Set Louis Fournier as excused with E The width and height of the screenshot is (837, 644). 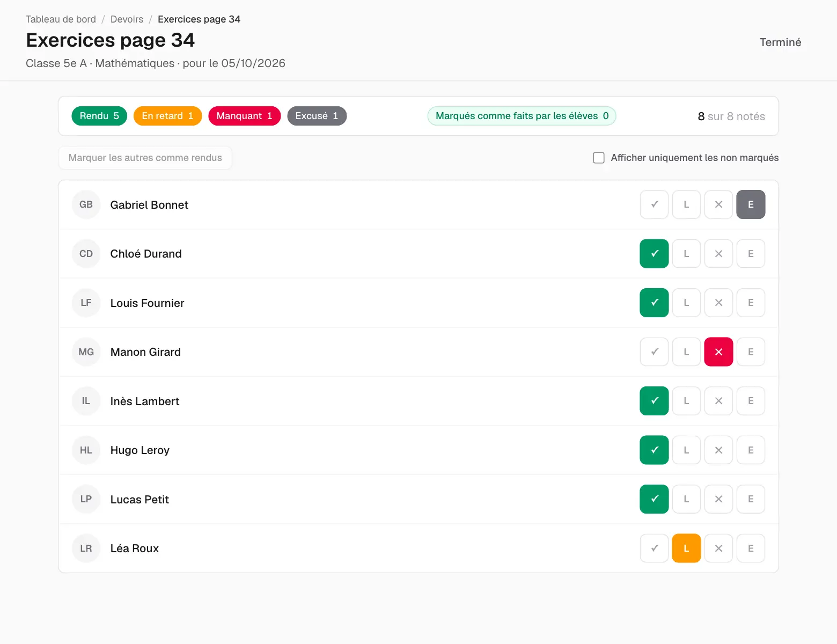pos(751,303)
